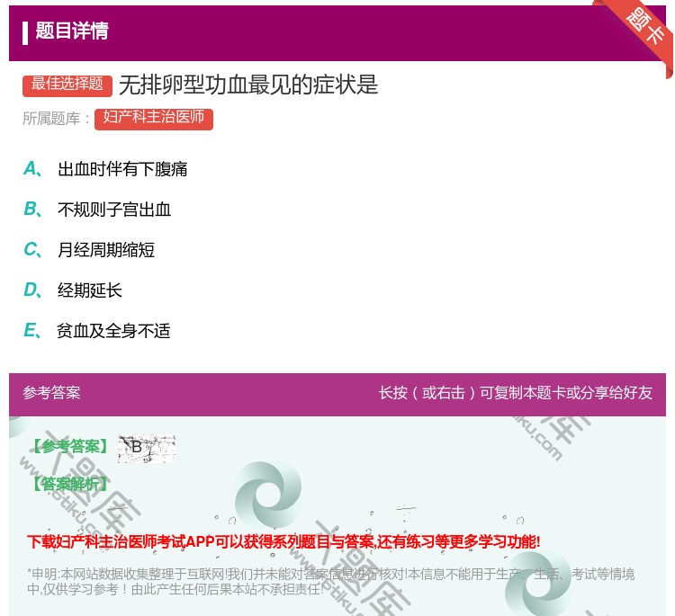Viewport: 675px width, 616px height.
Task: Click the 参考答案 section header
Action: [x=51, y=393]
